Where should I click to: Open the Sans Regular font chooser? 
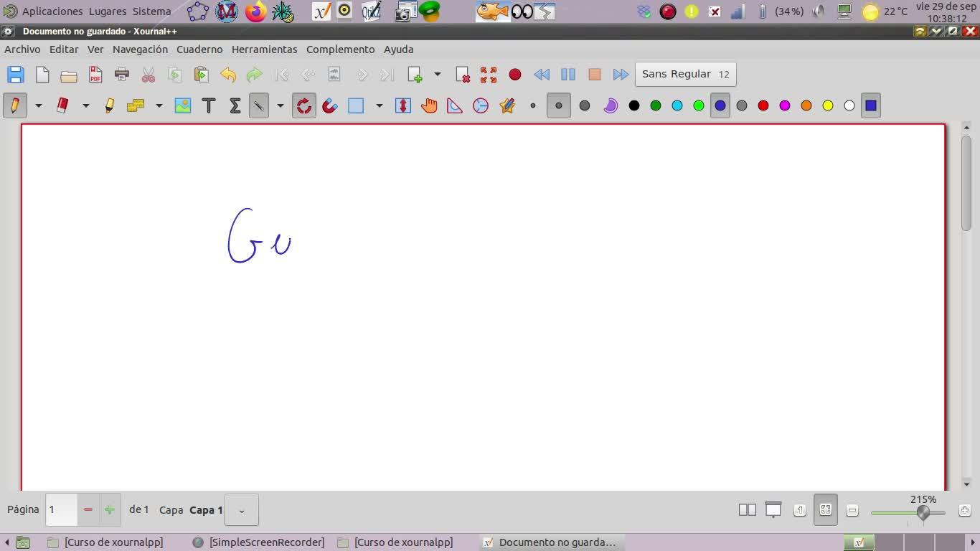(x=685, y=74)
